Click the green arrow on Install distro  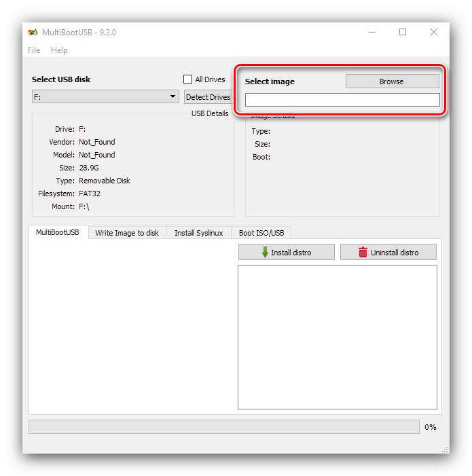[265, 252]
